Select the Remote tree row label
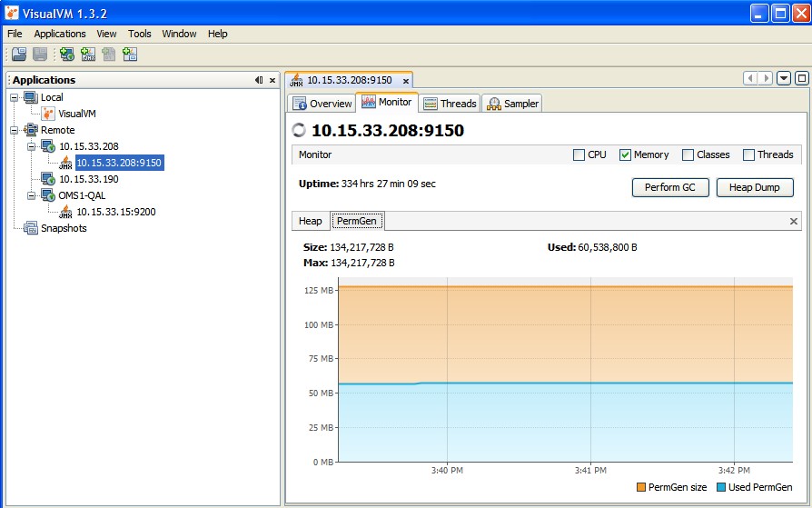812x508 pixels. point(58,130)
